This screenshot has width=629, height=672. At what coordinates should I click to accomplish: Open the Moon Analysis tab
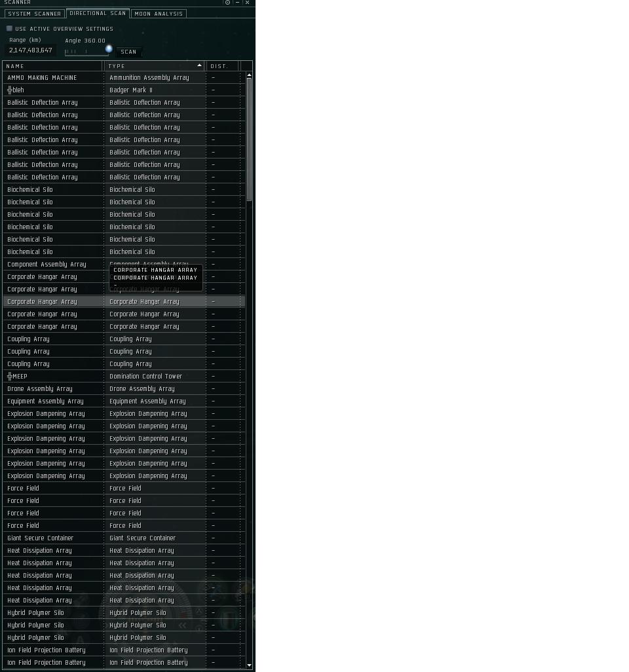[159, 14]
